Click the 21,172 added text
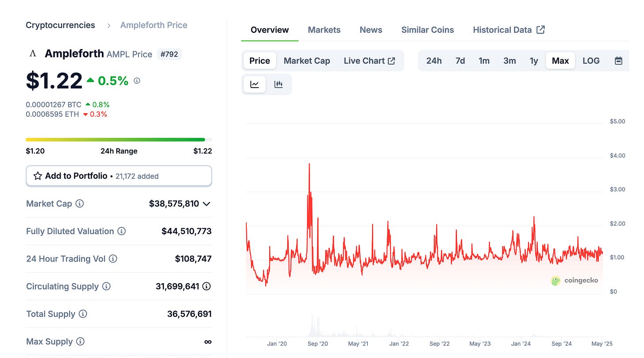The width and height of the screenshot is (644, 358). click(137, 176)
